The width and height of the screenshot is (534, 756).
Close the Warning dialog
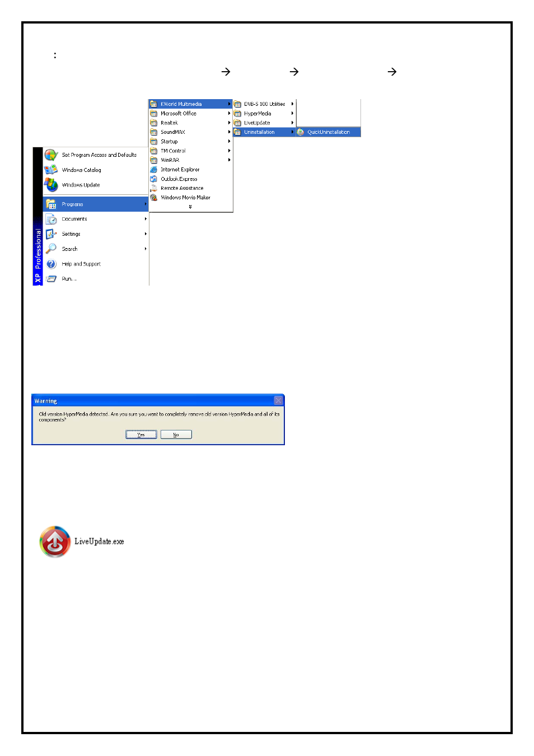coord(278,400)
